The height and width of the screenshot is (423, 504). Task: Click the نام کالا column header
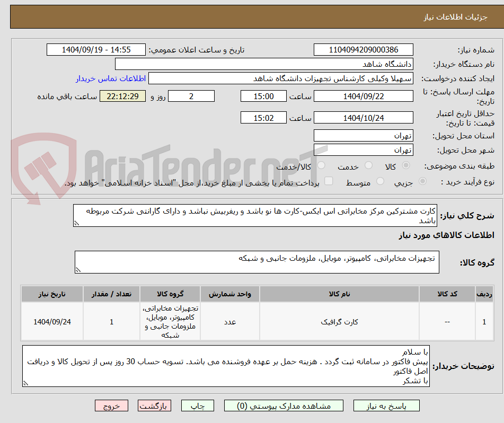(339, 294)
